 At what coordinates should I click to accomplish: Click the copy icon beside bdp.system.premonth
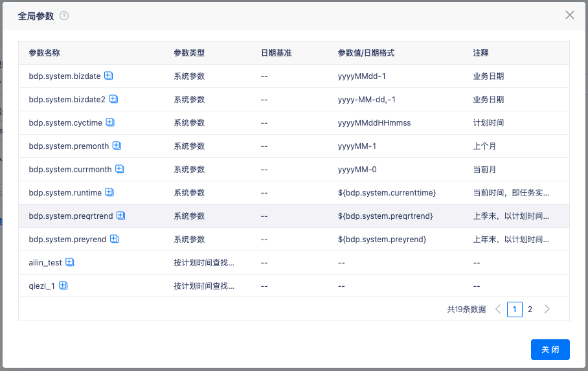[117, 146]
